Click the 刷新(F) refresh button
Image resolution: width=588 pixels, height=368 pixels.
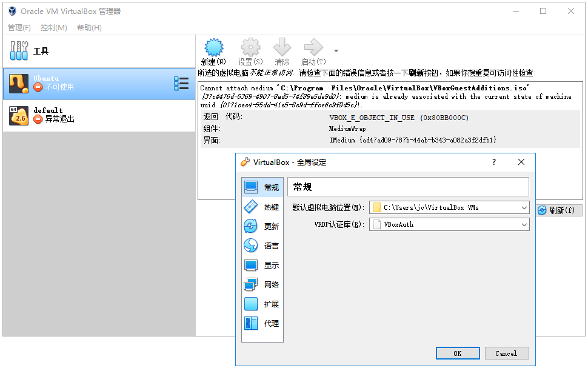560,210
